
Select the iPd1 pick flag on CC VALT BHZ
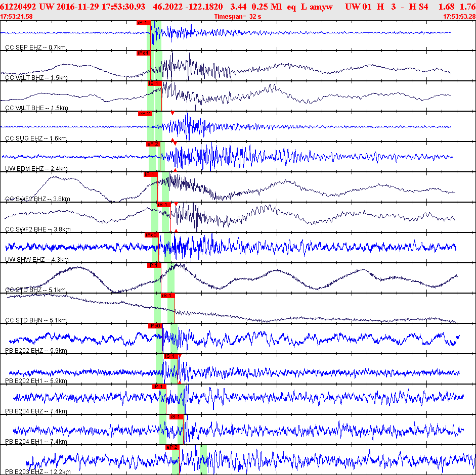coord(144,53)
